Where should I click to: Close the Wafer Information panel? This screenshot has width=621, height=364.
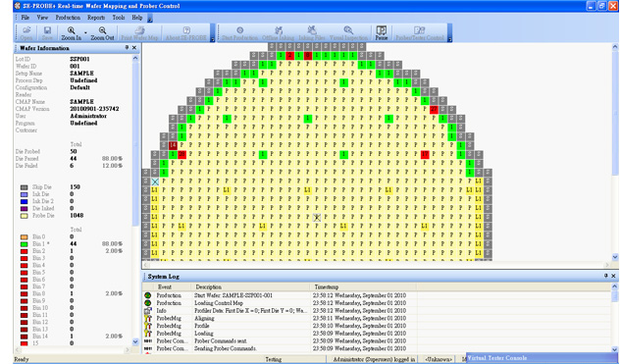pyautogui.click(x=134, y=47)
